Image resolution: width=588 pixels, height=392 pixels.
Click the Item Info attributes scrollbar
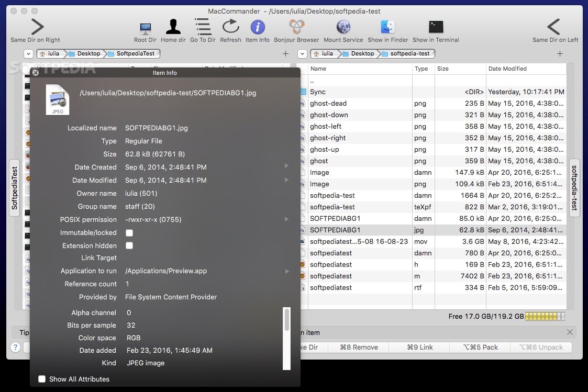(286, 319)
